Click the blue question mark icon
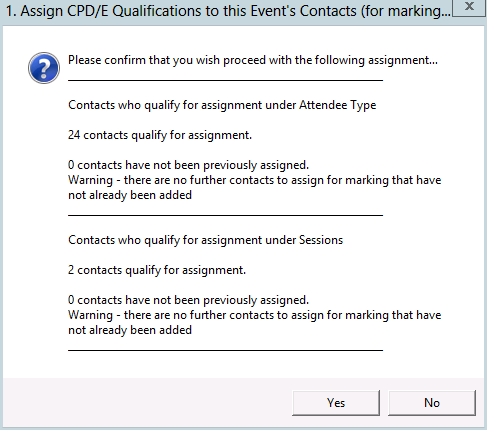487x430 pixels. (x=44, y=68)
